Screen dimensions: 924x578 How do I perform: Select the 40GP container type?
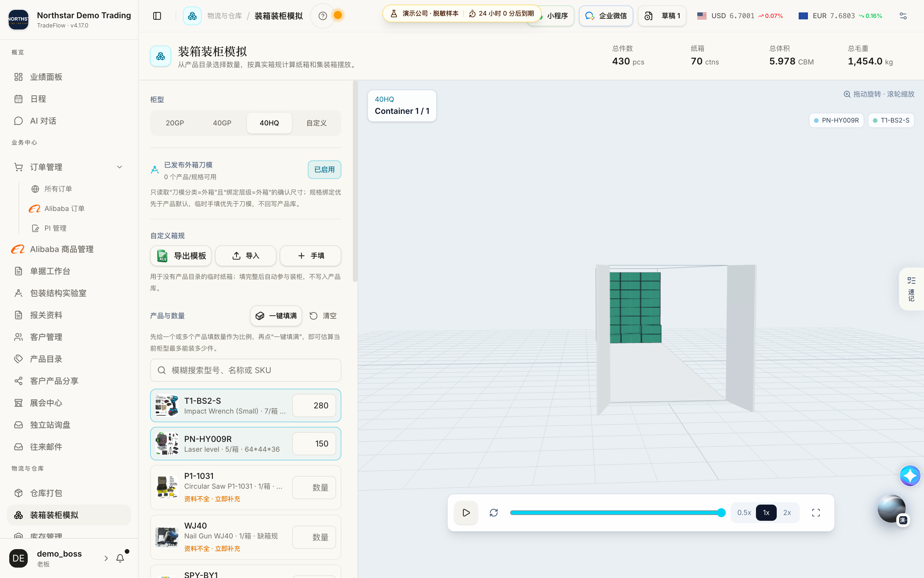pos(222,123)
